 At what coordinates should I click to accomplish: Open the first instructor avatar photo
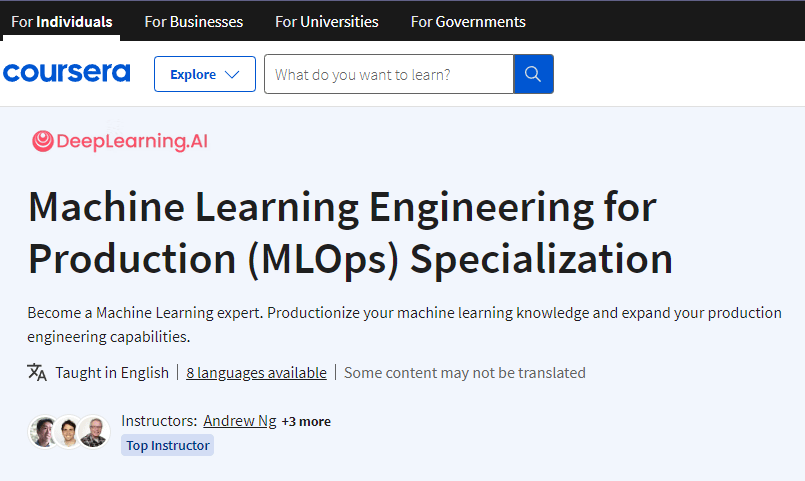pos(44,432)
